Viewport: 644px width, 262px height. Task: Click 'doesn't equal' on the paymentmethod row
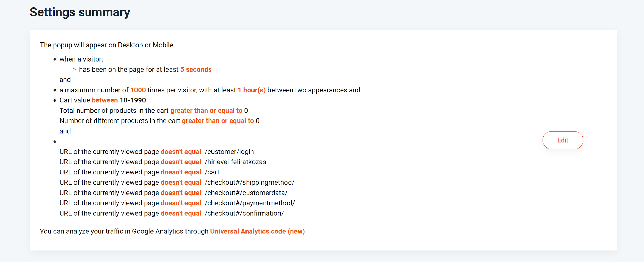(x=181, y=203)
